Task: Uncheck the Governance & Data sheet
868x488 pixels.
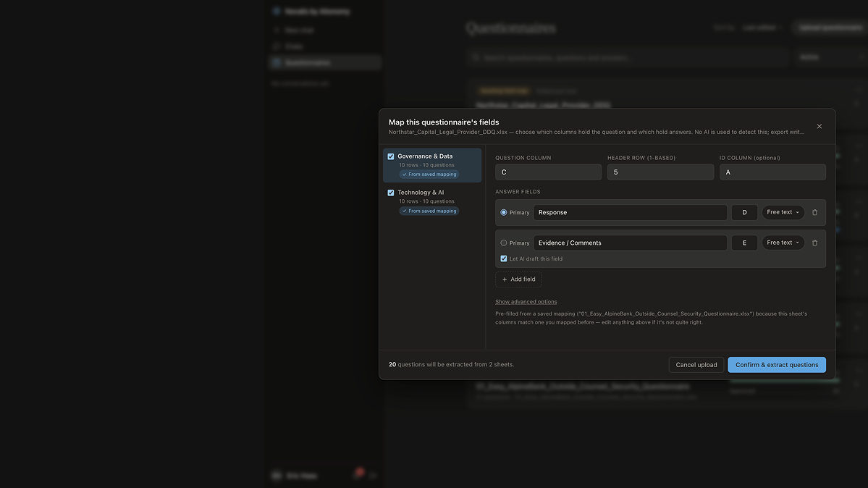Action: click(391, 156)
